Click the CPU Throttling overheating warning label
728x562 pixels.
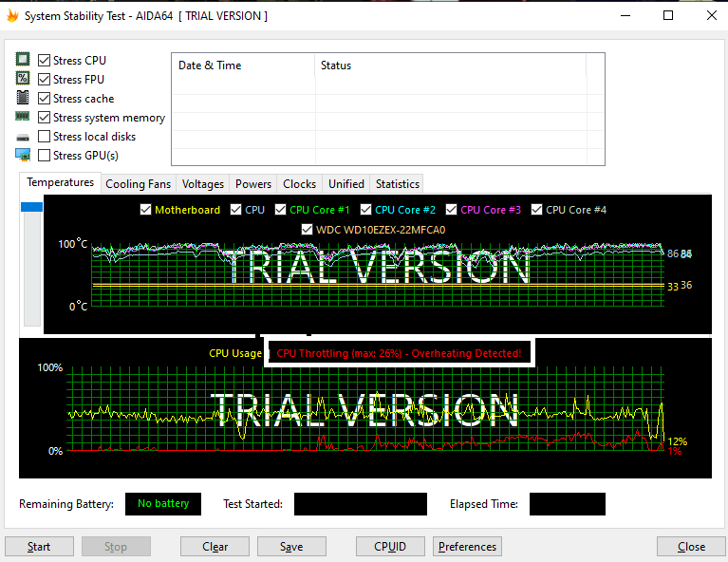pyautogui.click(x=399, y=353)
